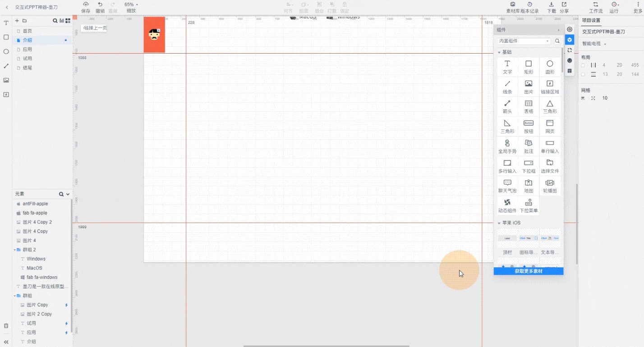
Task: Select the 图片 2 Copy layer
Action: point(39,314)
